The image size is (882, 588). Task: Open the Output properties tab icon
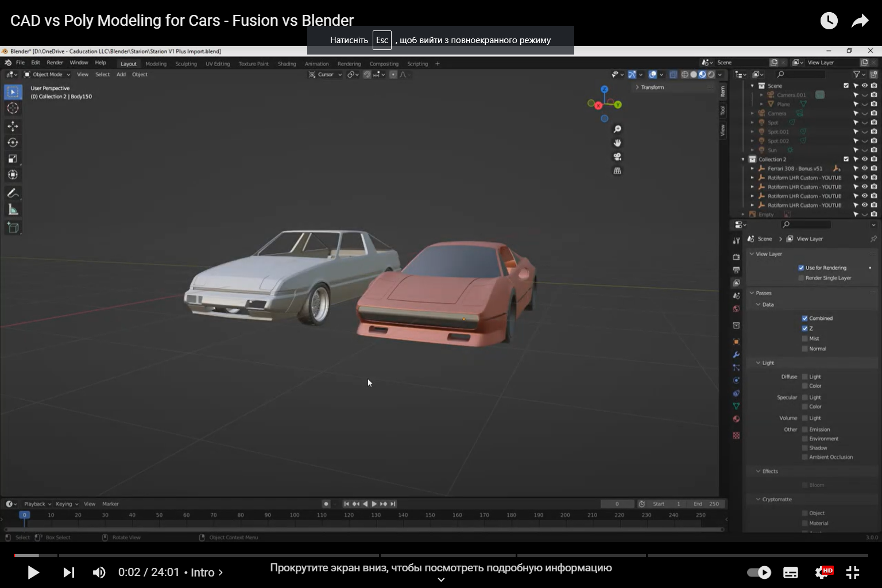[x=736, y=270]
